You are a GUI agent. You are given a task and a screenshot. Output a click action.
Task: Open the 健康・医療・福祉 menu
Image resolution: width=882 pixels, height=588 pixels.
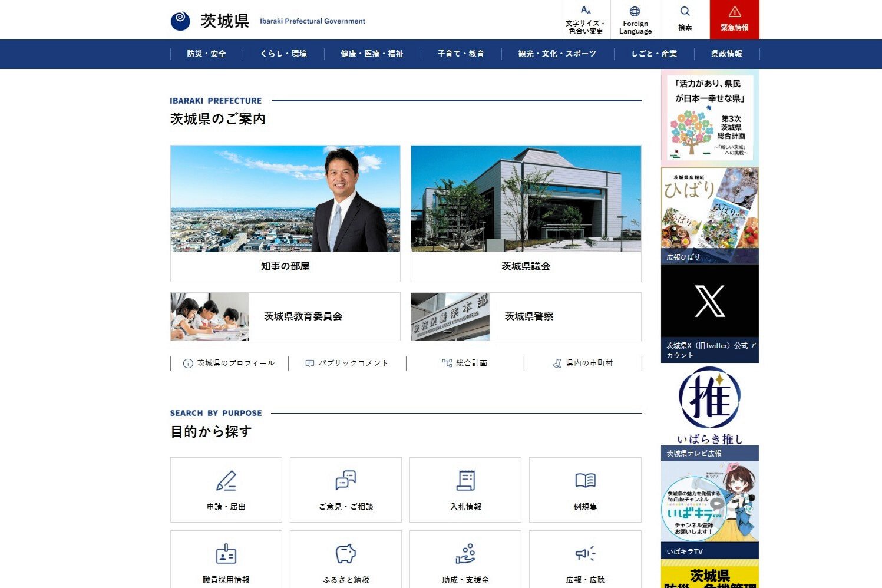[372, 54]
